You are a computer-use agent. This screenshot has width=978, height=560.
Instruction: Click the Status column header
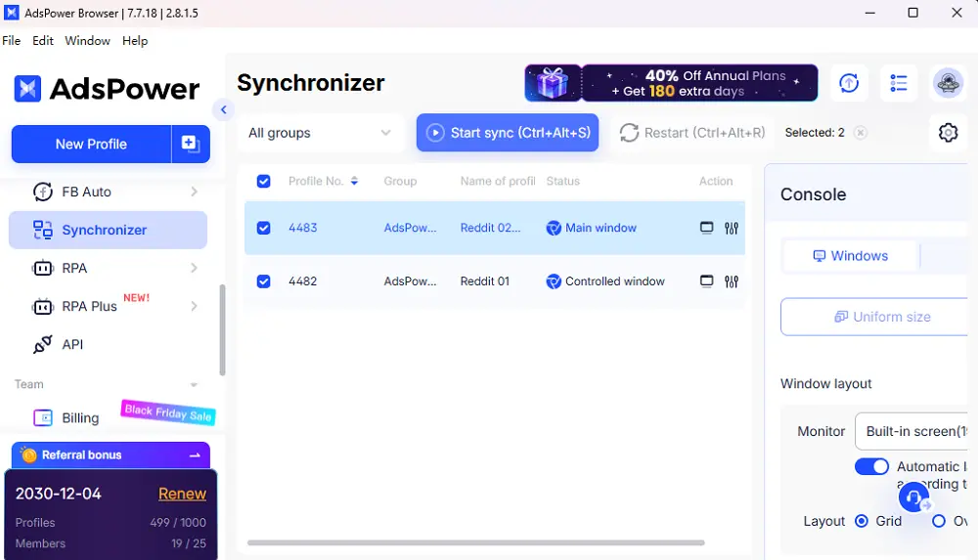(x=562, y=181)
